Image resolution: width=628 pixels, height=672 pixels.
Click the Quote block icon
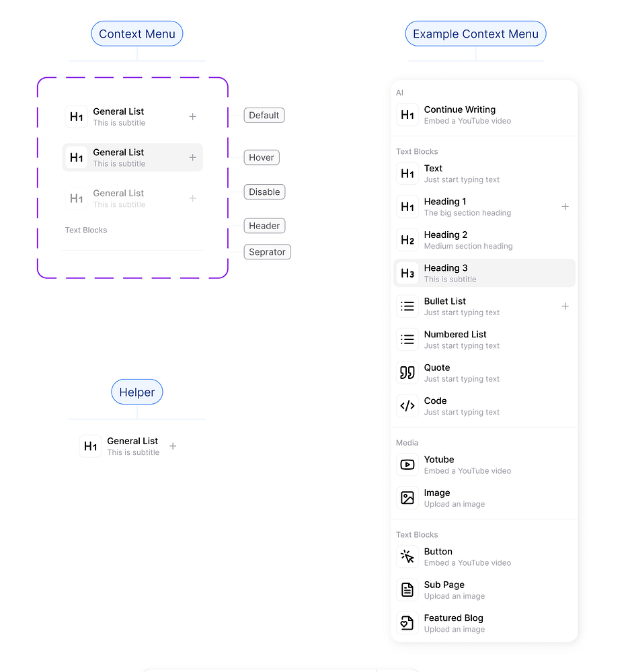407,372
